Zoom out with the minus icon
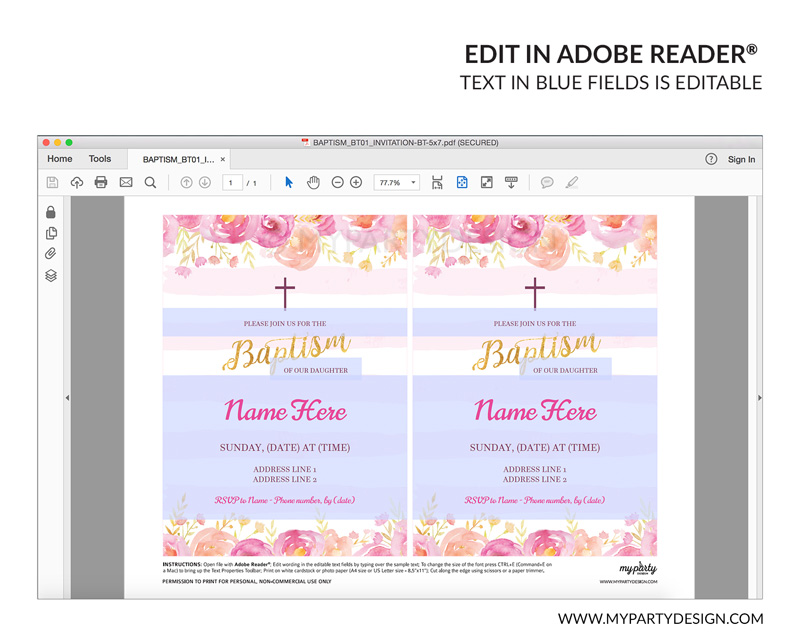 click(x=338, y=183)
